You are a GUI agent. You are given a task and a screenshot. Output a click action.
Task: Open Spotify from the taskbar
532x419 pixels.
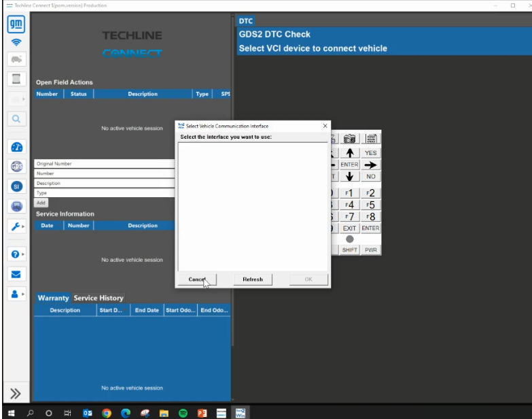(183, 413)
